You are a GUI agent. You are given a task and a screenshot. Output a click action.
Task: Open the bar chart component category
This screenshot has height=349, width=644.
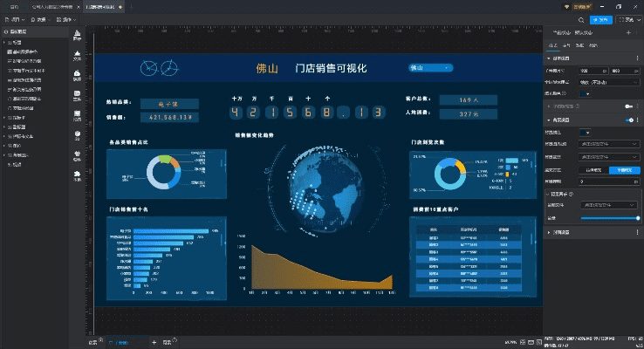(x=77, y=35)
